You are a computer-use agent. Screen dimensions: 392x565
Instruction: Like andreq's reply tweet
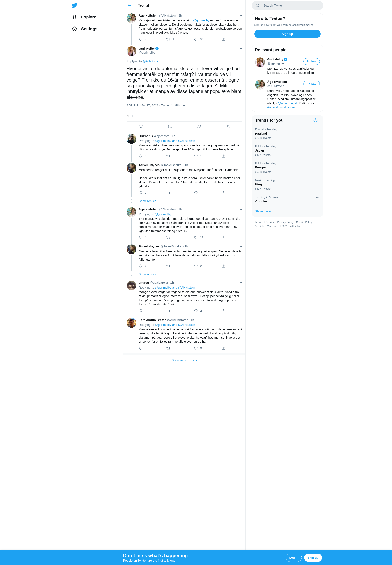(196, 311)
